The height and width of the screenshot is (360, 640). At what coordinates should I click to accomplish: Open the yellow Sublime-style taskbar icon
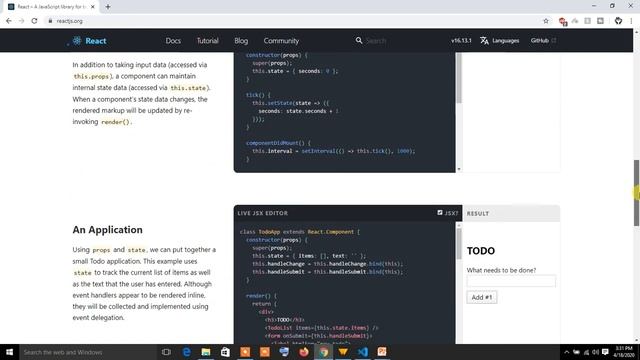(x=343, y=352)
